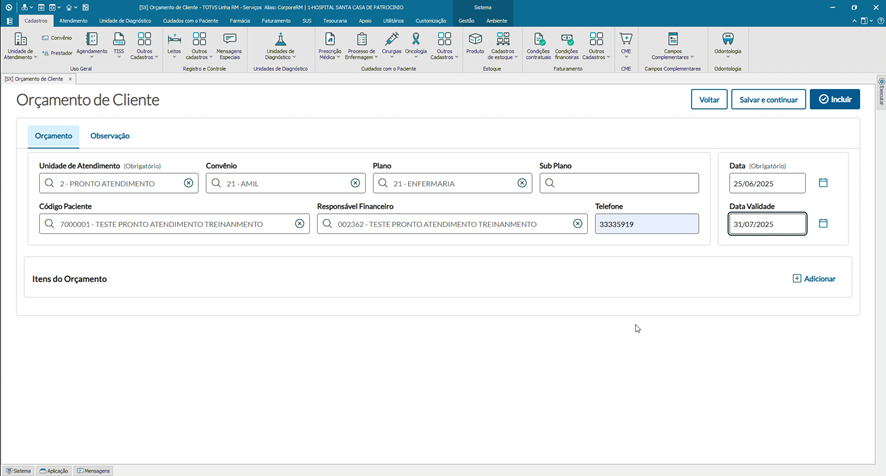Switch to the Cadastros ribbon tab
This screenshot has height=476, width=886.
pyautogui.click(x=36, y=21)
